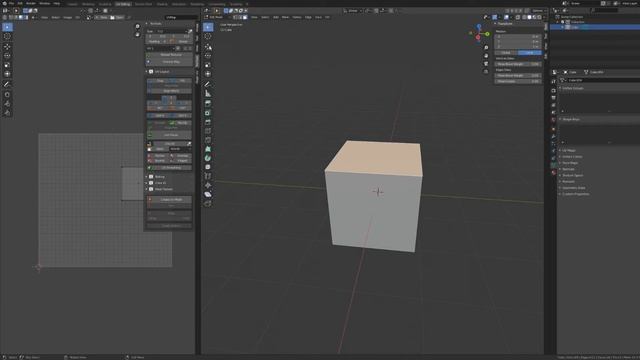Image resolution: width=640 pixels, height=360 pixels.
Task: Select the Transform tool in 3D viewport toolbar
Action: point(208,74)
